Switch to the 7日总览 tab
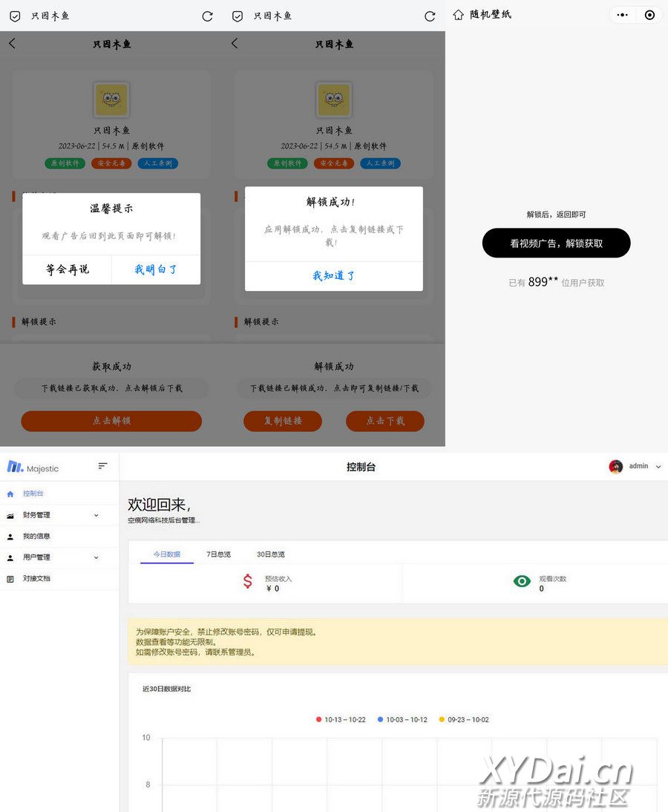This screenshot has width=668, height=812. tap(218, 554)
